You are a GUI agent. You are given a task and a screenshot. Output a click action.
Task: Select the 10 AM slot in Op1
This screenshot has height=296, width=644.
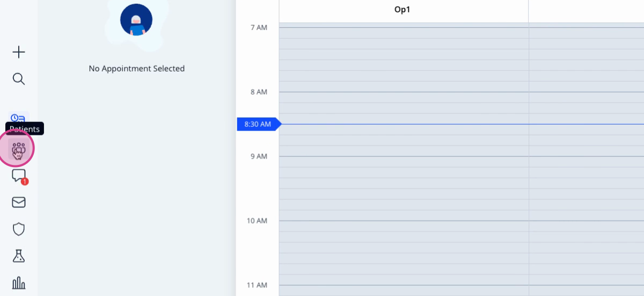(x=404, y=226)
